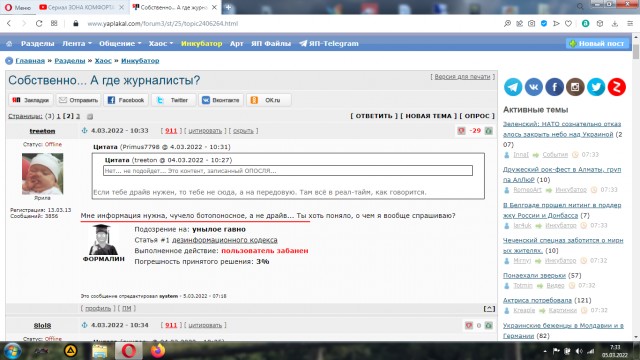
Task: Reload the current page
Action: coord(39,24)
